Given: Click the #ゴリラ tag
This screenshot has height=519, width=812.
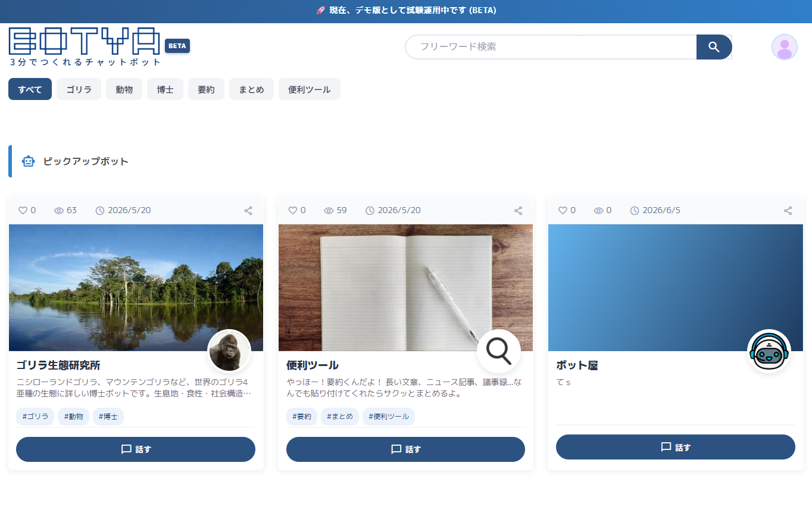Looking at the screenshot, I should [35, 417].
